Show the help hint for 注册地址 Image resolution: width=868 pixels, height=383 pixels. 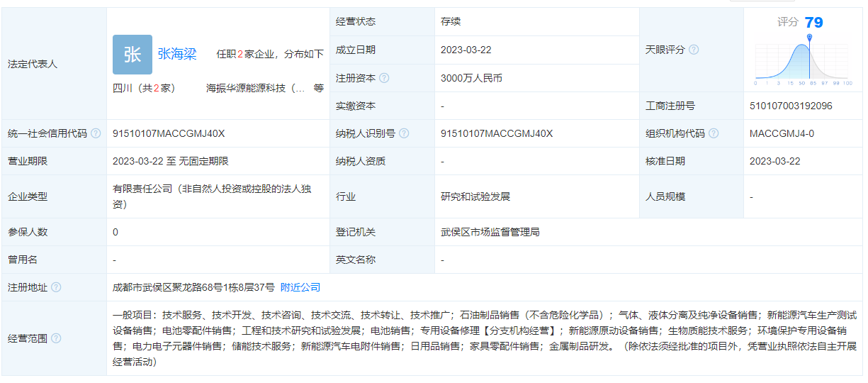coord(56,287)
